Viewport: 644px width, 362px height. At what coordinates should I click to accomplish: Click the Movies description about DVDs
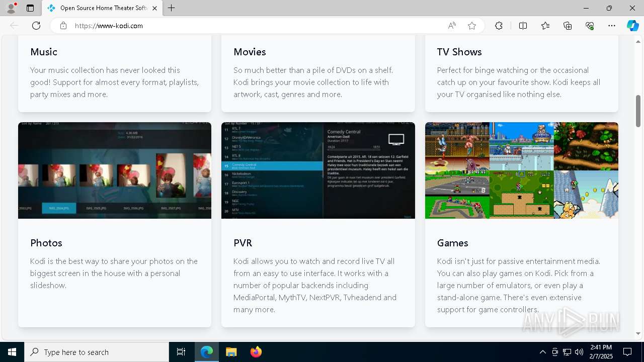(x=313, y=82)
